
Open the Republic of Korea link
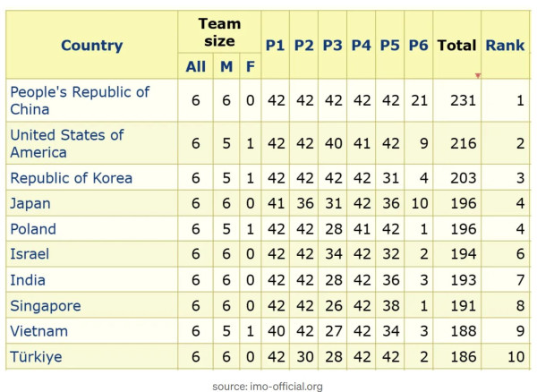click(x=72, y=178)
